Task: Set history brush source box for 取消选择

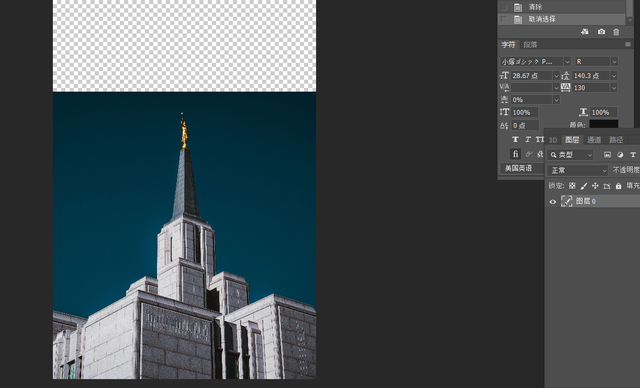Action: 504,19
